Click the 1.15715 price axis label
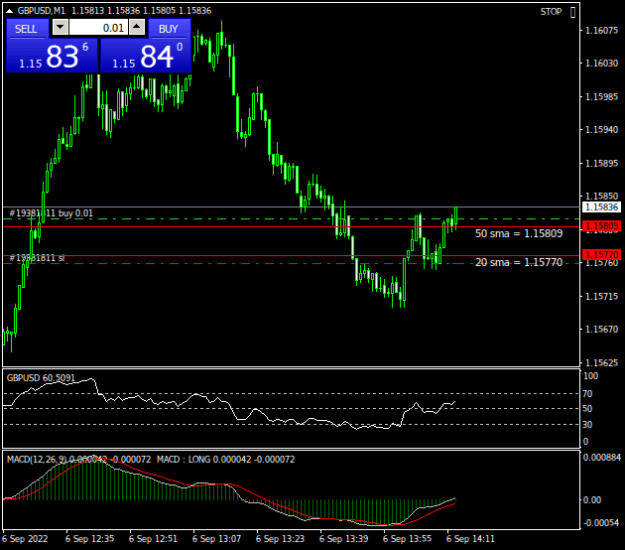Viewport: 625px width, 550px height. [x=601, y=297]
